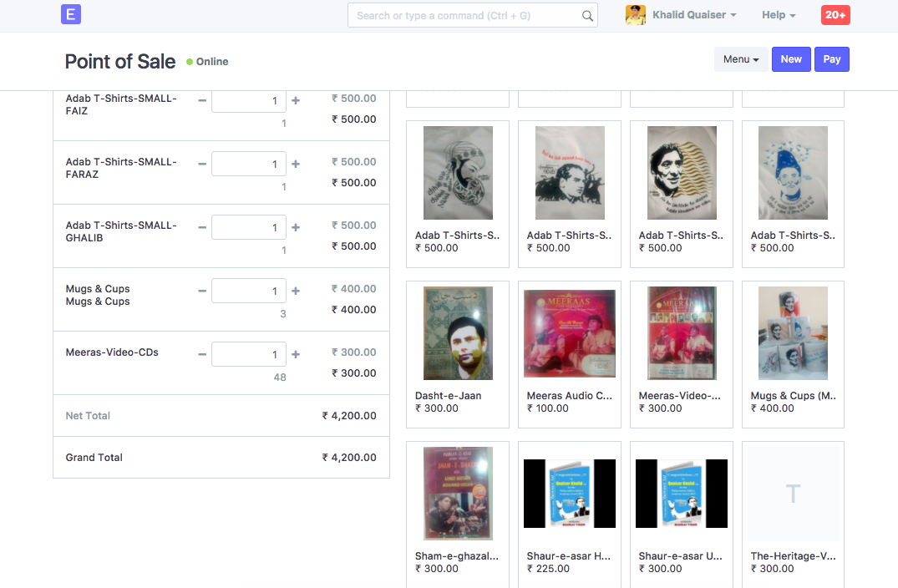
Task: Click the Adab T-Shirts-SMALL-FAIZ cart item name
Action: coord(121,104)
